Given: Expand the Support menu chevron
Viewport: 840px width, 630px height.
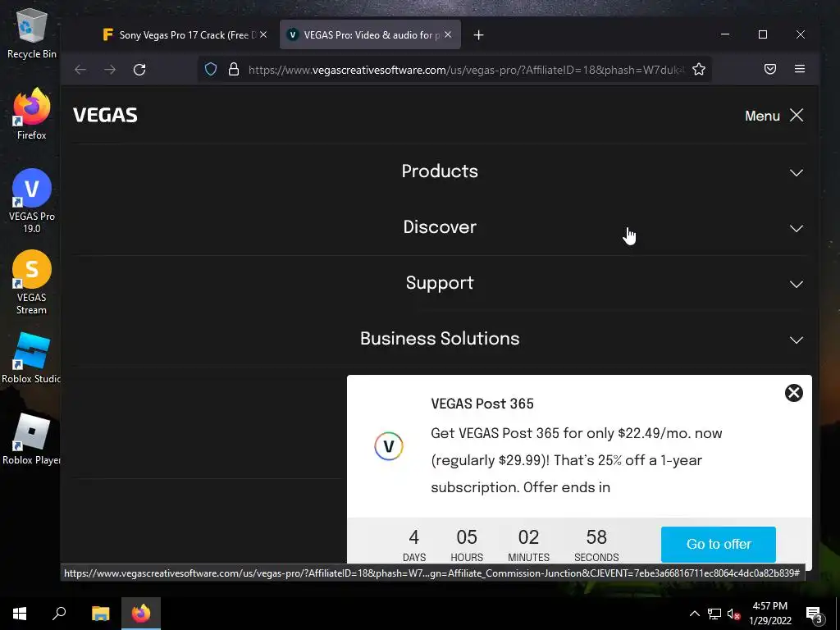Looking at the screenshot, I should click(797, 285).
